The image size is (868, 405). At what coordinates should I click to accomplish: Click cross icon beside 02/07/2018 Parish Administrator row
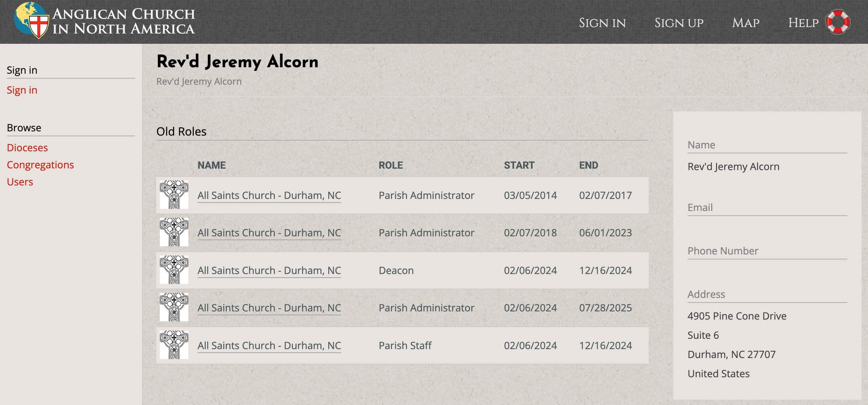[174, 232]
